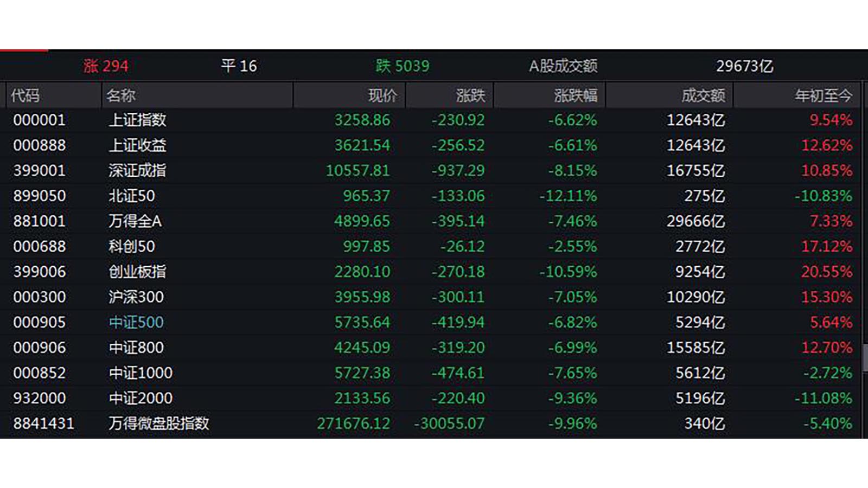
Task: Click year-to-date value -11.08%
Action: pos(824,398)
